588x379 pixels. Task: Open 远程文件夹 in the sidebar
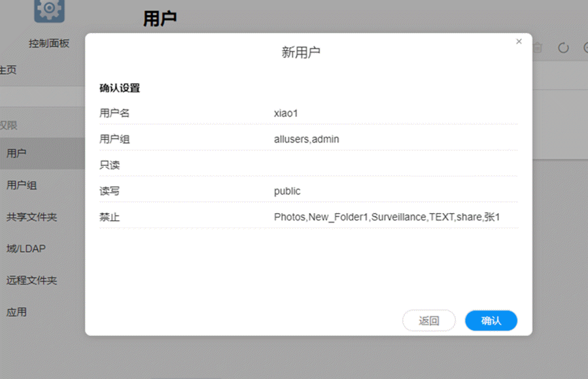click(x=32, y=280)
